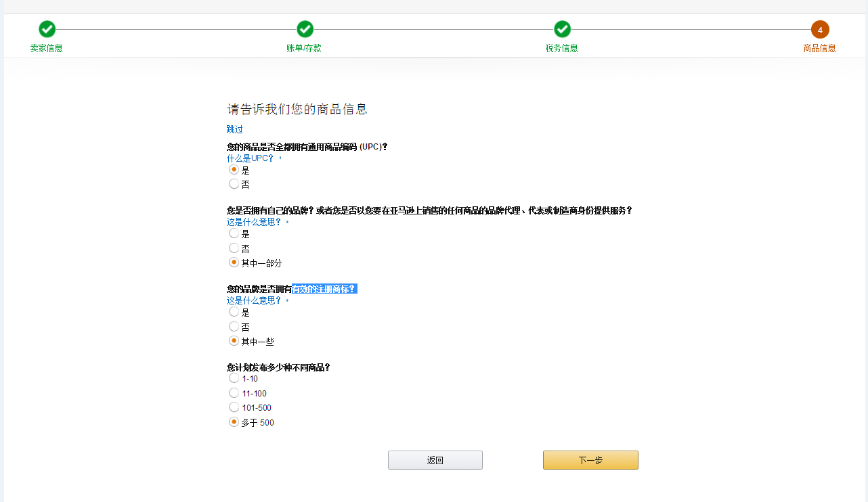Image resolution: width=868 pixels, height=502 pixels.
Task: Click the 返回 button
Action: tap(435, 460)
